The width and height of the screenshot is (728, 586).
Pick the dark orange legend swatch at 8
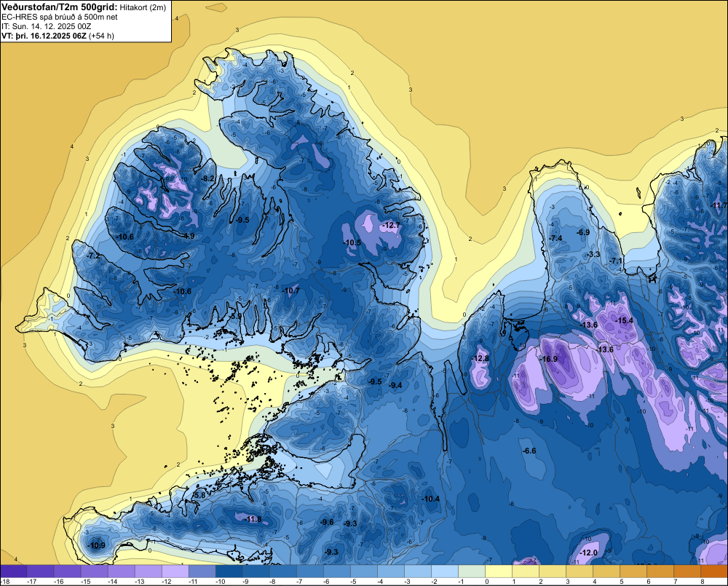714,571
